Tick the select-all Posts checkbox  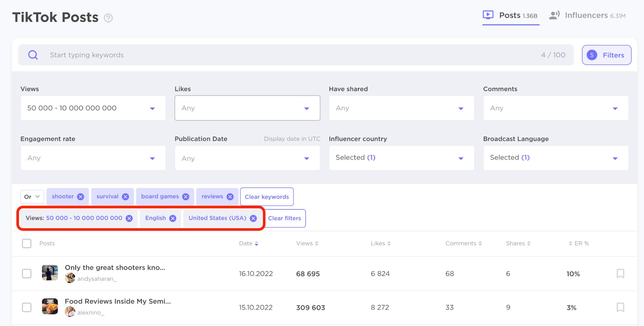point(27,243)
